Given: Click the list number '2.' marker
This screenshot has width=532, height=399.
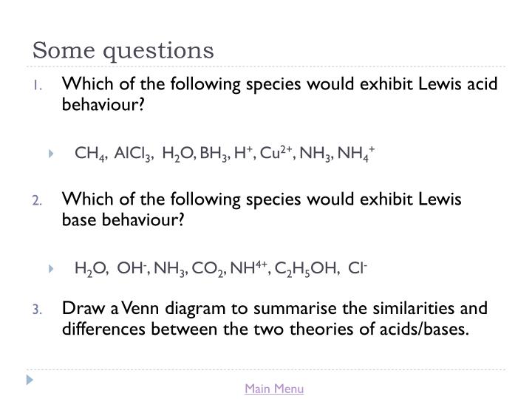Looking at the screenshot, I should coord(38,200).
